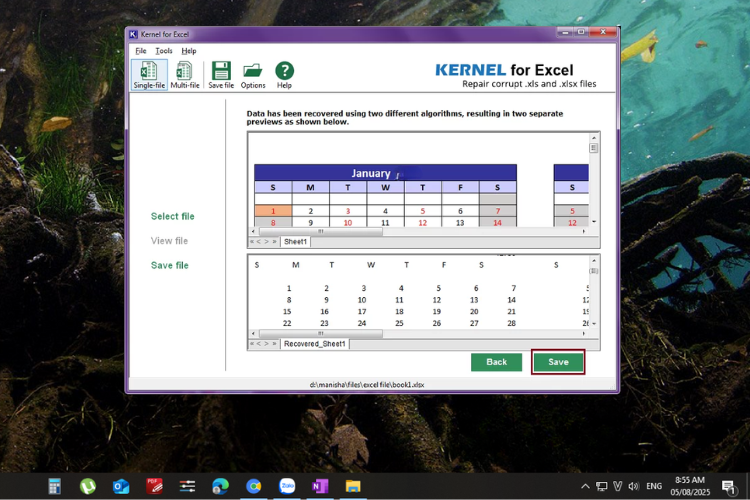Open Outlook from the taskbar
This screenshot has width=750, height=500.
(121, 487)
